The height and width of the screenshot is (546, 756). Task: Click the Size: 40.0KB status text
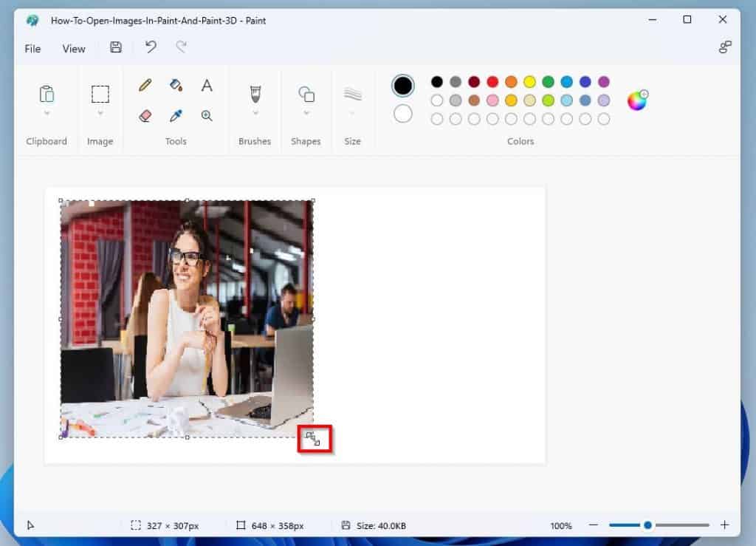coord(381,525)
